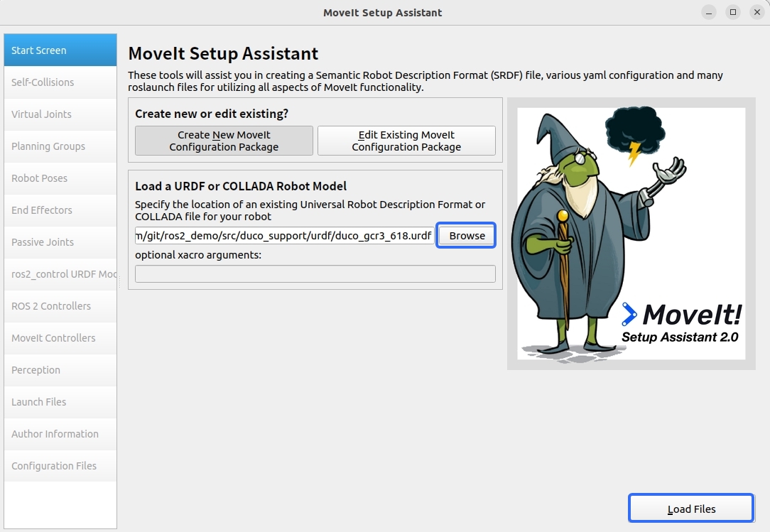
Task: Click the Browse button
Action: coord(466,235)
